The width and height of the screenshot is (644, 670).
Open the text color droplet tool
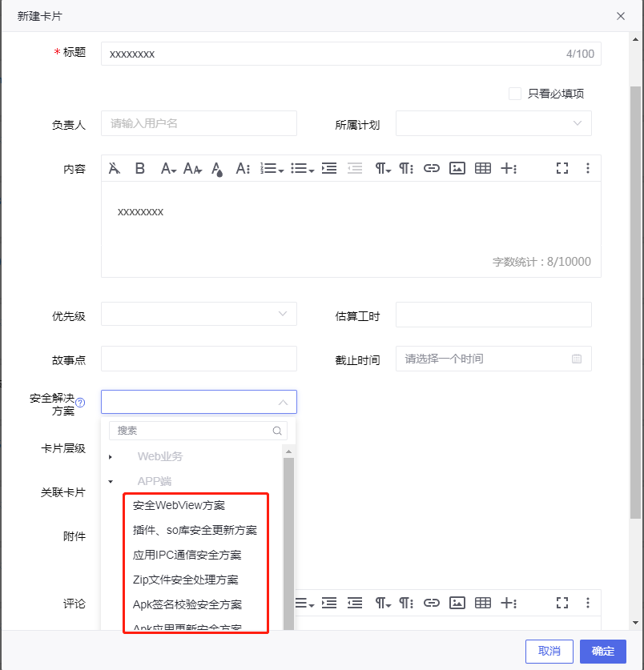tap(217, 169)
